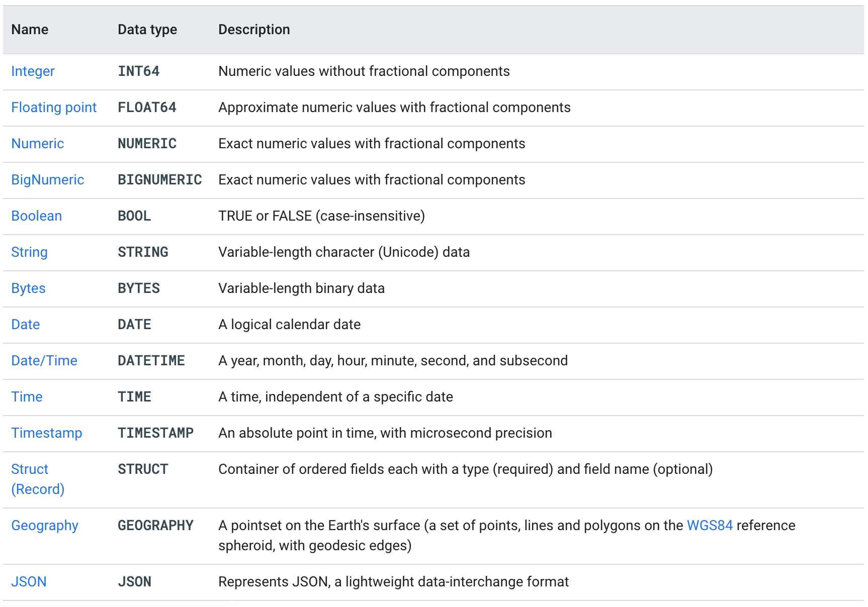Click the Date/Time link
868x607 pixels.
(x=44, y=361)
